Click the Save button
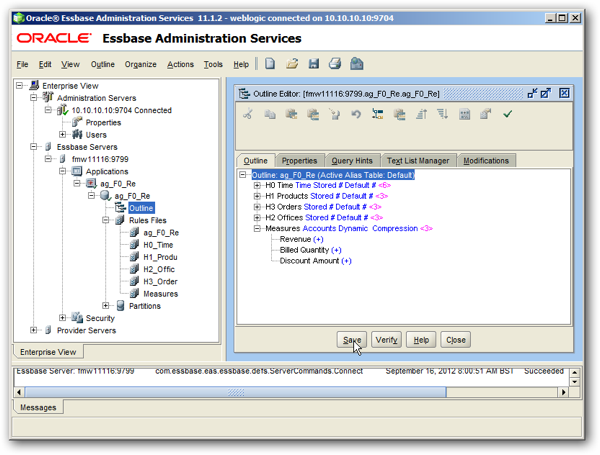Screen dimensions: 600x455 352,340
